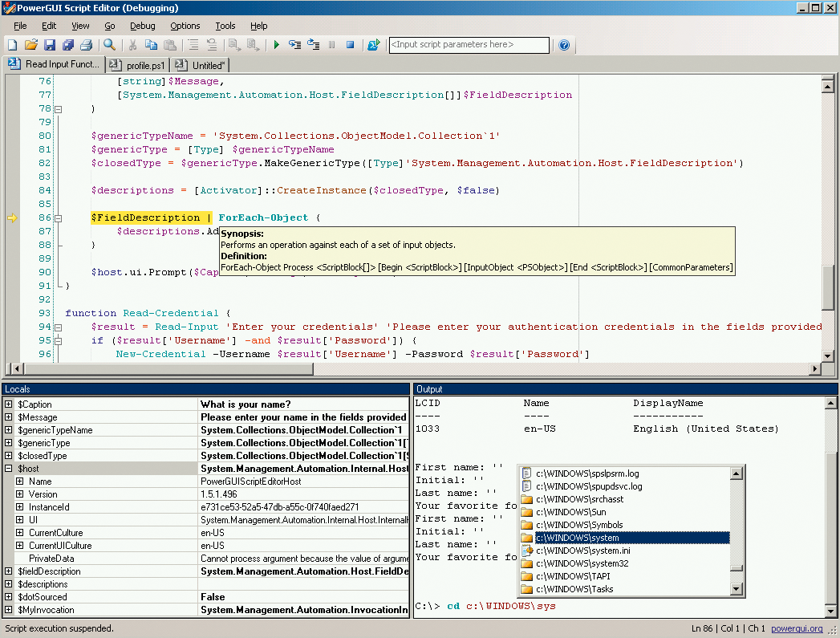Viewport: 840px width, 638px height.
Task: Open the Help button with question mark icon
Action: click(x=563, y=45)
